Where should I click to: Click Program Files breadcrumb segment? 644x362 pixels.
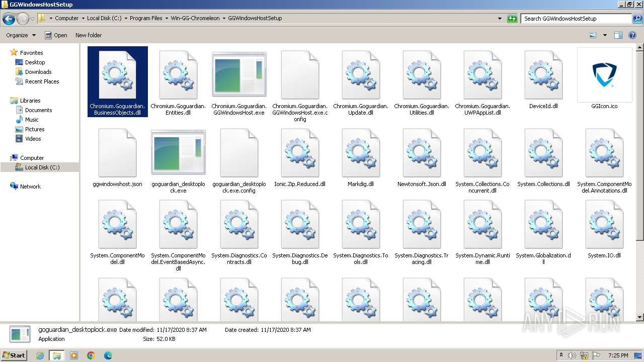146,18
